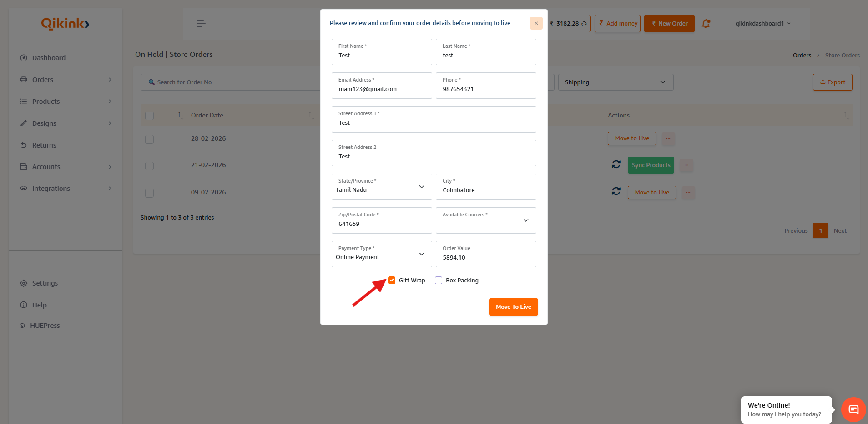Screen dimensions: 868x424
Task: Open Dashboard in the sidebar
Action: point(49,58)
